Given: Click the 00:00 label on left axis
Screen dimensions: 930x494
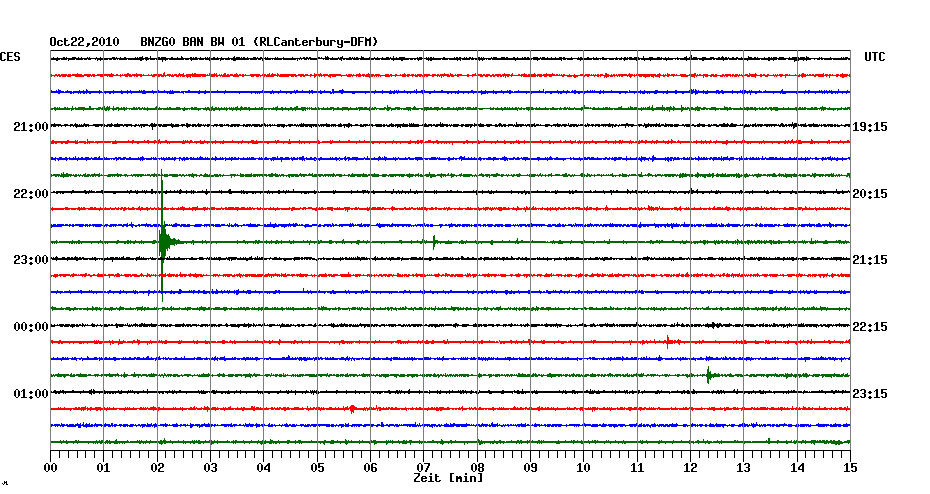Looking at the screenshot, I should 31,327.
